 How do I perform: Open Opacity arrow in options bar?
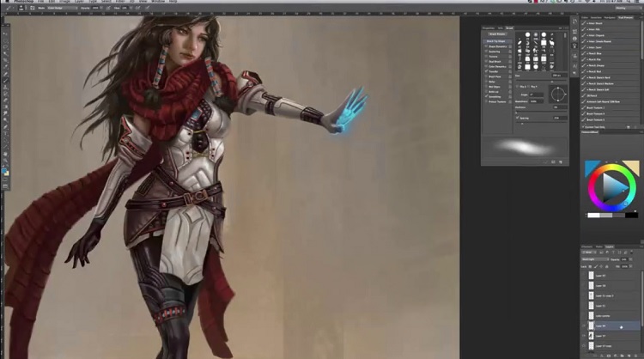[101, 8]
